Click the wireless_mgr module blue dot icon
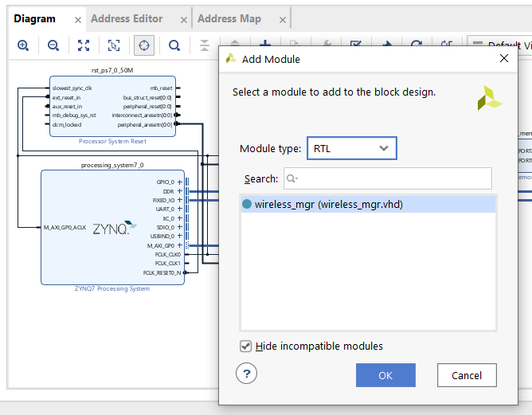The image size is (532, 415). [x=247, y=204]
